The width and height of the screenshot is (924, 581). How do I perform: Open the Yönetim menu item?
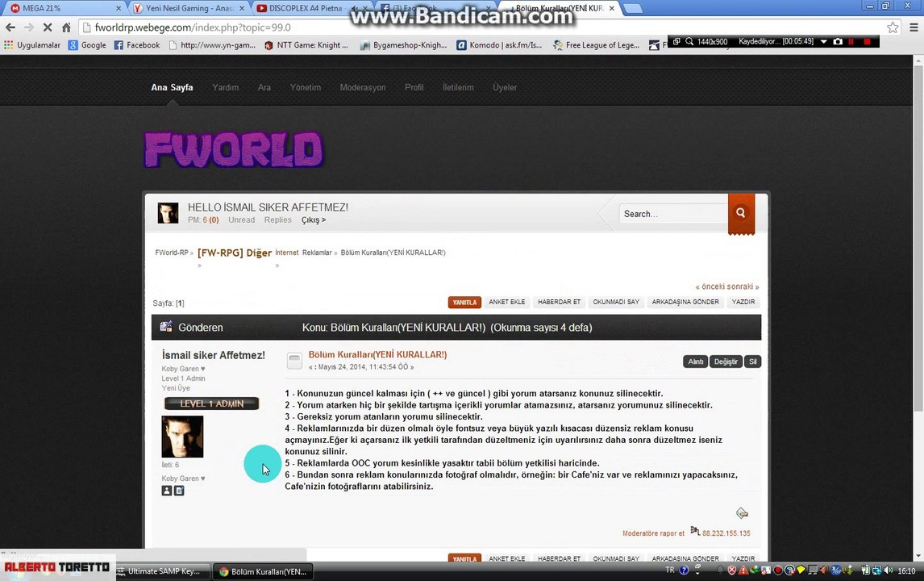point(306,87)
